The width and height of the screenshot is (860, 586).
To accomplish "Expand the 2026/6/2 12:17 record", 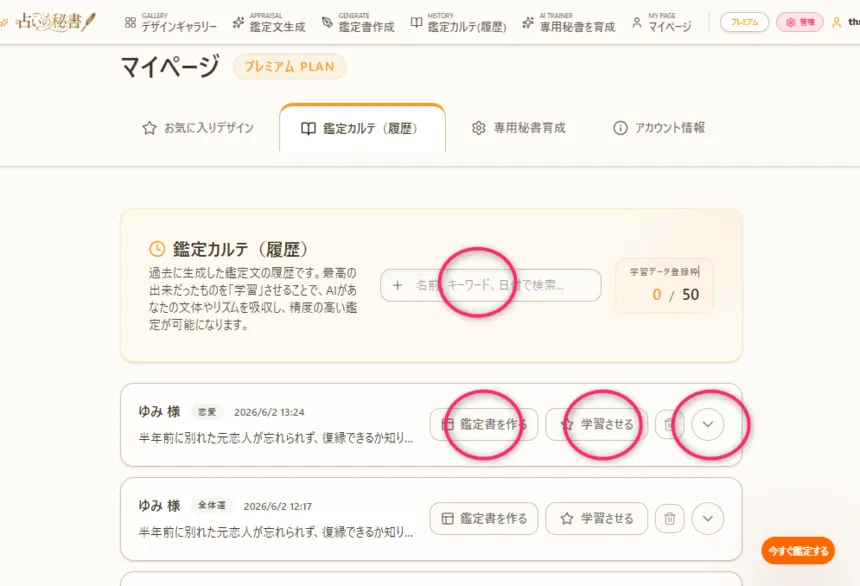I will click(708, 519).
